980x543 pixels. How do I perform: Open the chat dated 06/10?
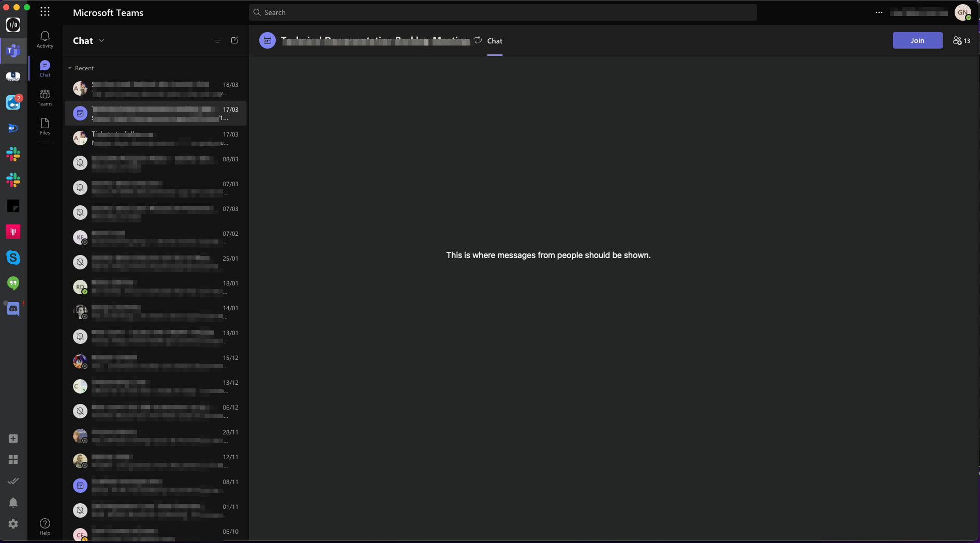(x=156, y=533)
